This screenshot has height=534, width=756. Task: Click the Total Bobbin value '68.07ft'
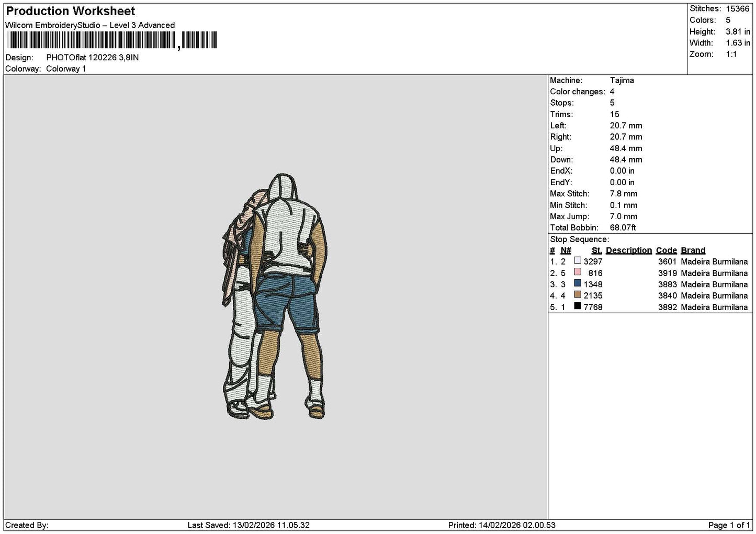coord(623,228)
